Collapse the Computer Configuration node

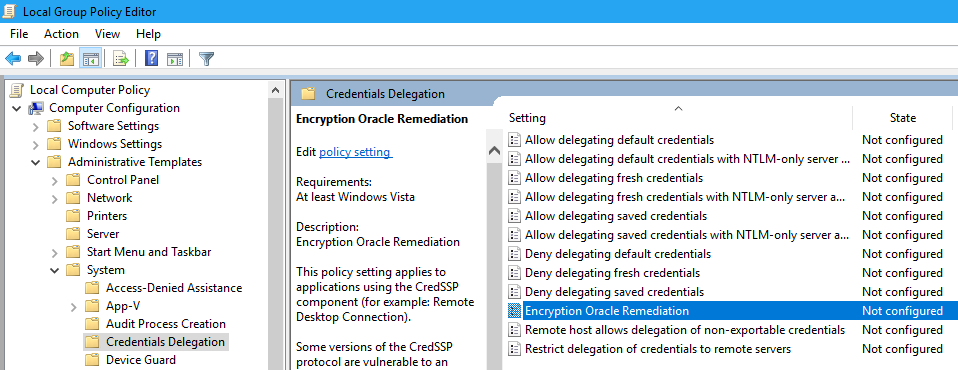click(16, 109)
